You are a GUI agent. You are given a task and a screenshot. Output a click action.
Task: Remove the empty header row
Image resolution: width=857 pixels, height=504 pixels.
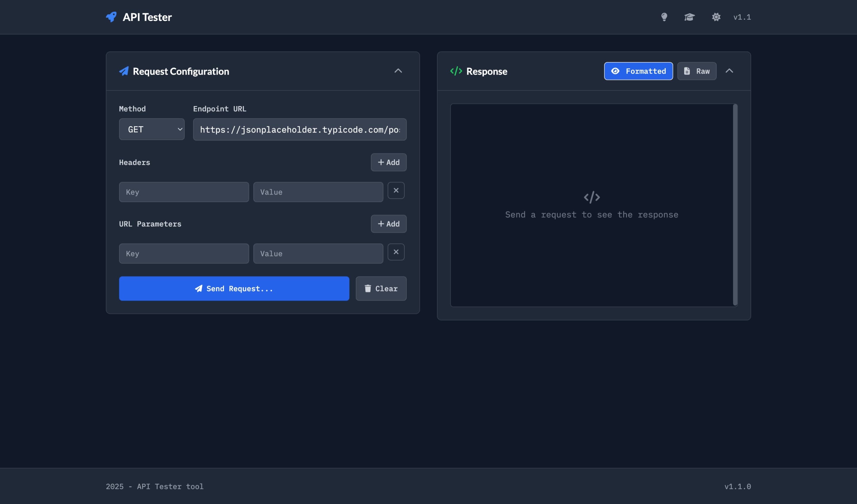pos(396,190)
